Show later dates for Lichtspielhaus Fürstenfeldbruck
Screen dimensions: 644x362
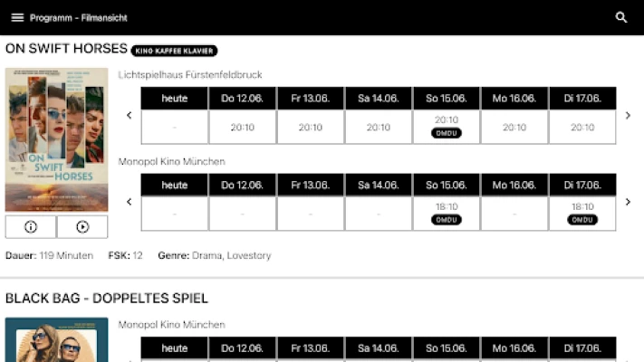[x=628, y=115]
